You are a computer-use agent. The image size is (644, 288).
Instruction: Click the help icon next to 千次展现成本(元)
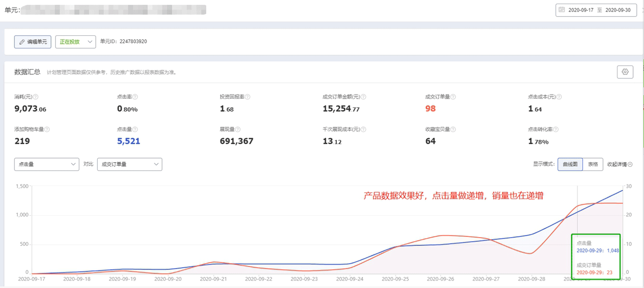point(363,129)
